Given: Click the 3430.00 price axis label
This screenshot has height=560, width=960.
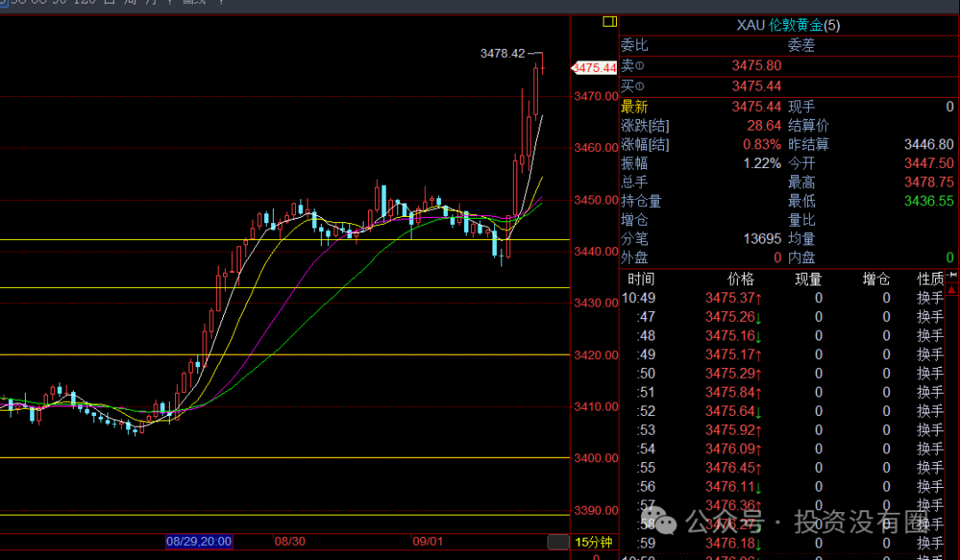Looking at the screenshot, I should tap(596, 303).
